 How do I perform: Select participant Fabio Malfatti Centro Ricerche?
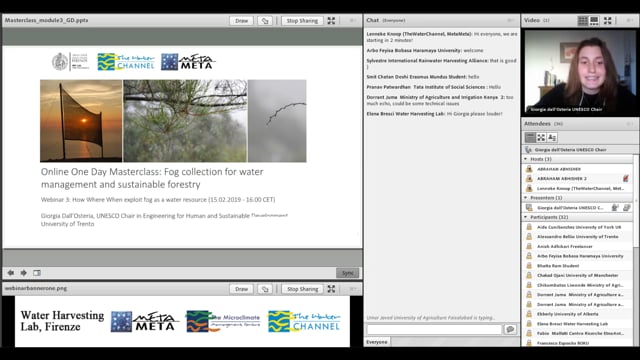click(578, 333)
